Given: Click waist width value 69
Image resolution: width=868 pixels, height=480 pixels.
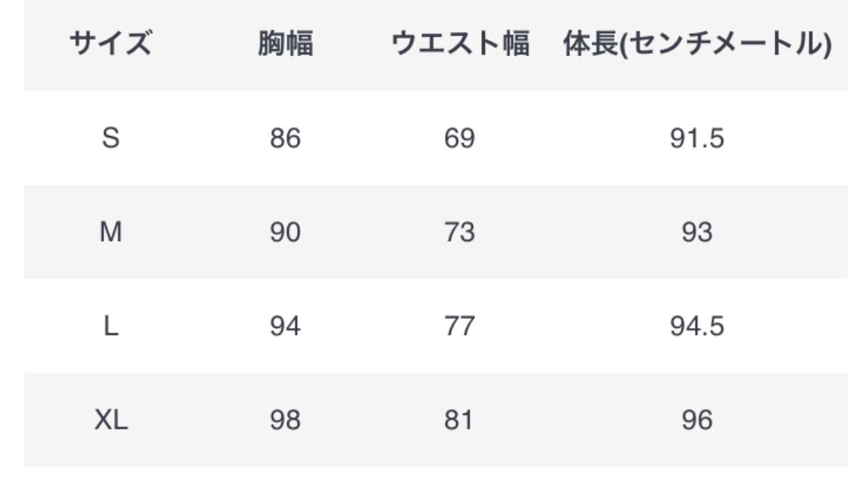Looking at the screenshot, I should click(x=459, y=138).
